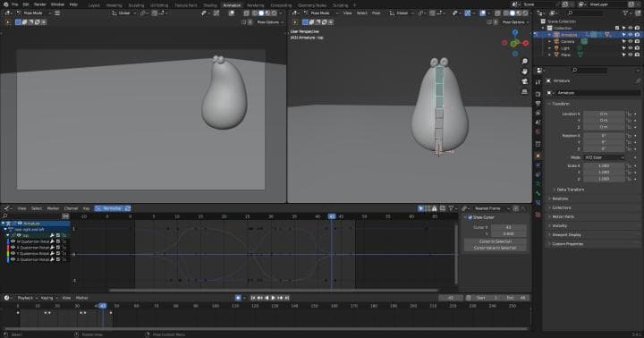Hide the Camera in outliner via eye icon
644x338 pixels.
pos(631,41)
